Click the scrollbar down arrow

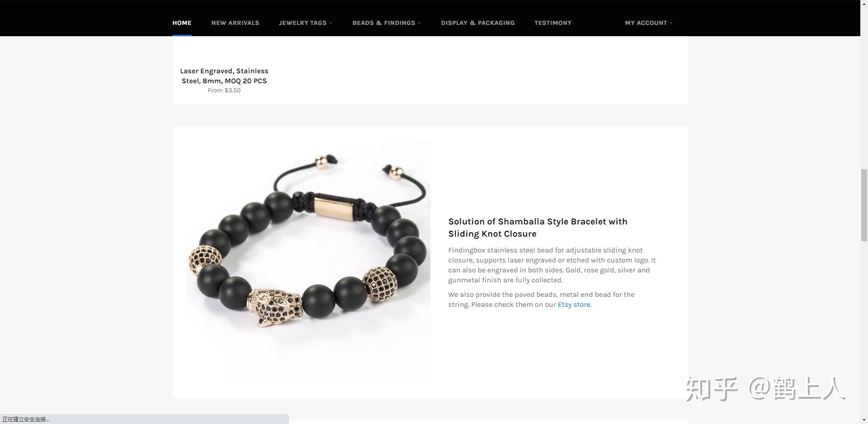point(864,420)
